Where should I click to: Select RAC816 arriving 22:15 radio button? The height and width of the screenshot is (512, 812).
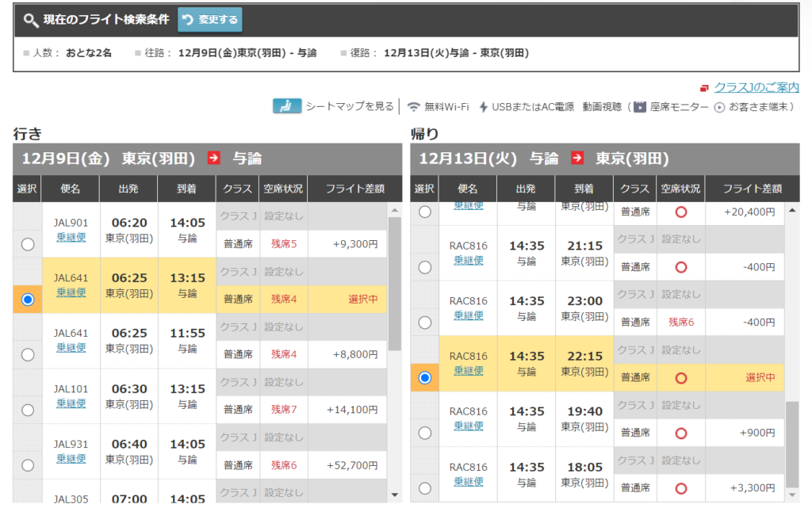(425, 378)
